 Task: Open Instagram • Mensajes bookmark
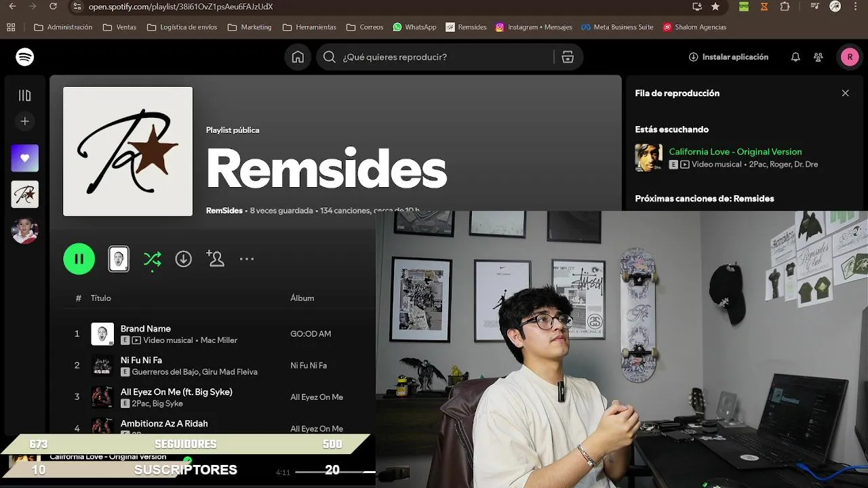click(534, 27)
